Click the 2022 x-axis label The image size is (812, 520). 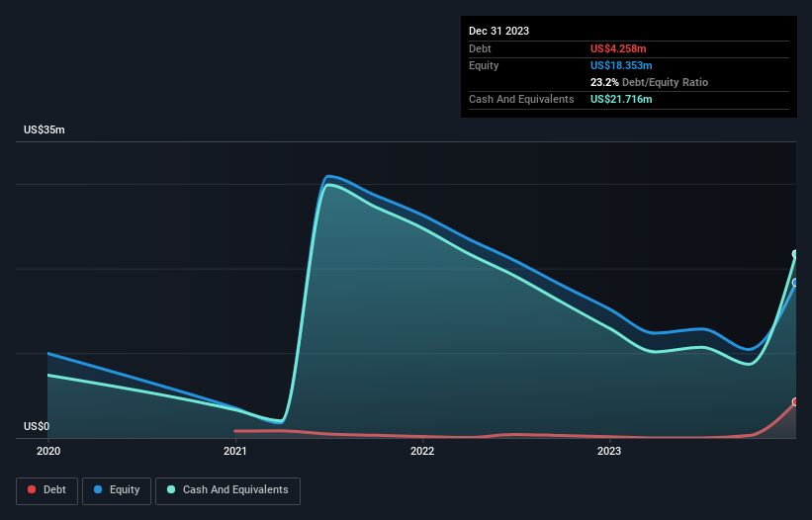click(x=422, y=451)
